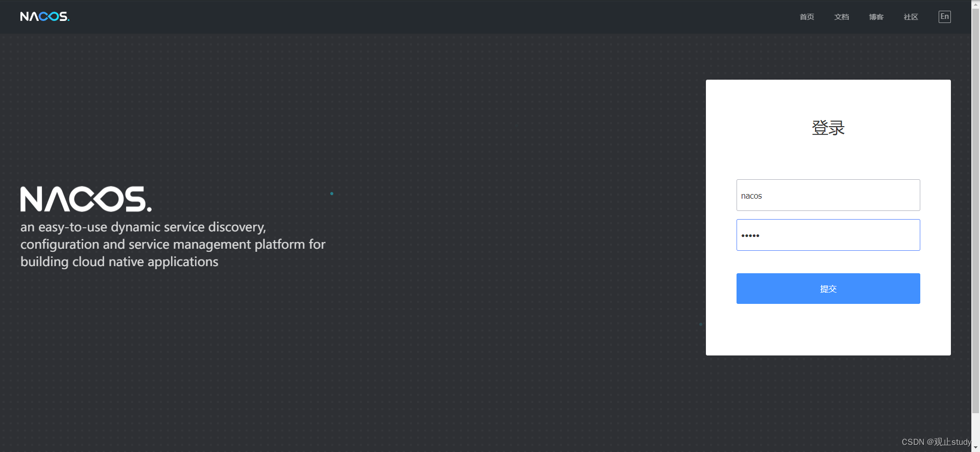Click the tagline about dynamic service discovery
Image resolution: width=980 pixels, height=452 pixels.
click(x=173, y=244)
